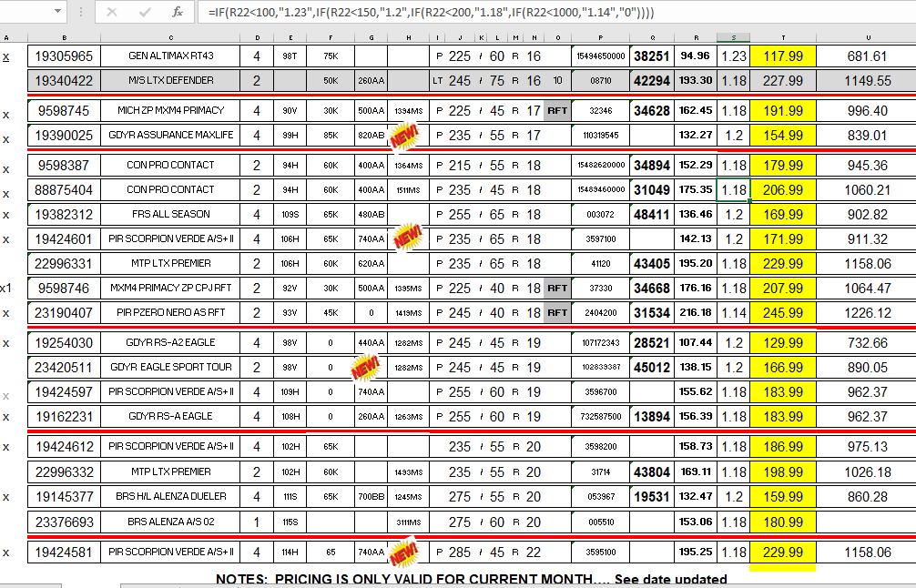This screenshot has height=588, width=916.
Task: Click NEW badge on GDYR ASSURANCE MAXLIFE row
Action: (404, 136)
